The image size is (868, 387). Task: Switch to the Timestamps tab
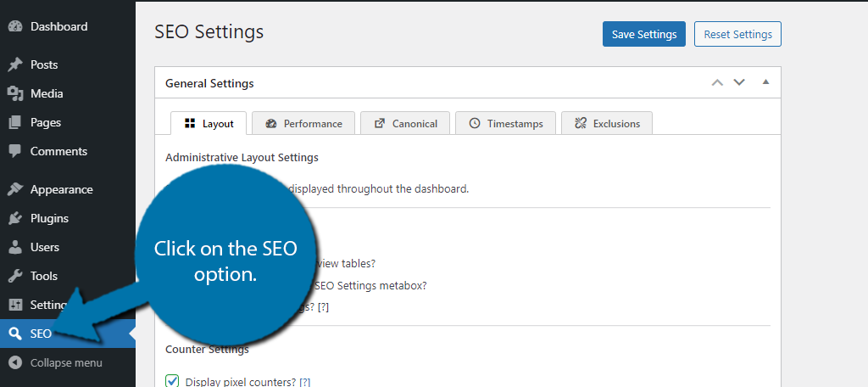(x=506, y=123)
